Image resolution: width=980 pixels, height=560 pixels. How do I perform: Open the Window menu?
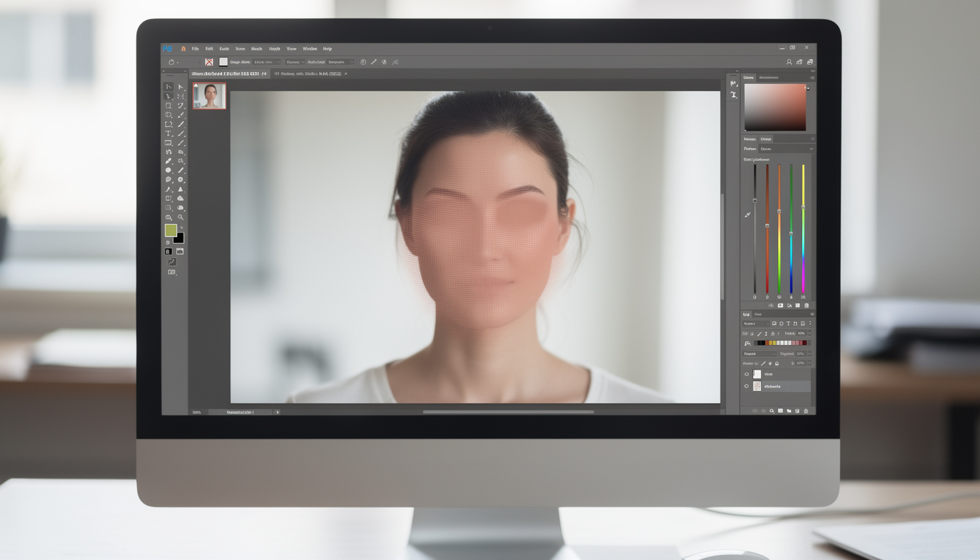[310, 49]
